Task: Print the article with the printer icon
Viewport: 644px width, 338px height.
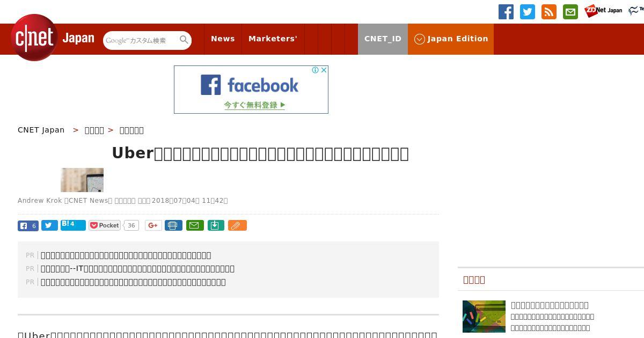Action: 173,225
